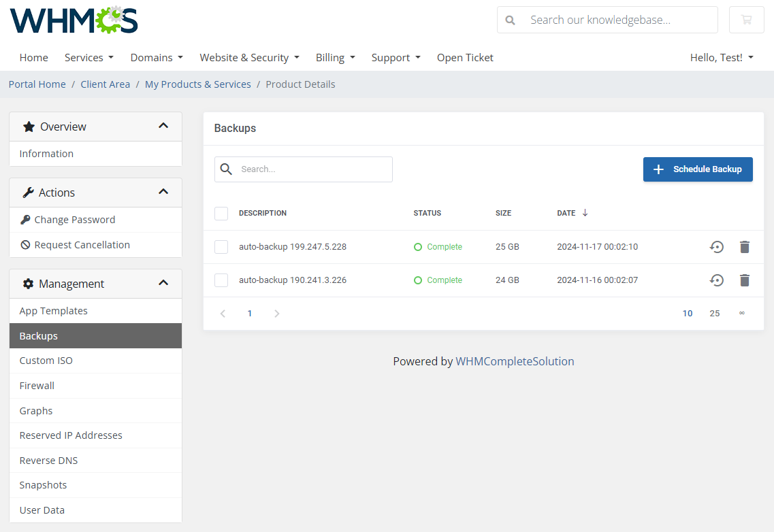Click the knowledgebase search magnifier icon
The image size is (774, 532).
pos(511,20)
